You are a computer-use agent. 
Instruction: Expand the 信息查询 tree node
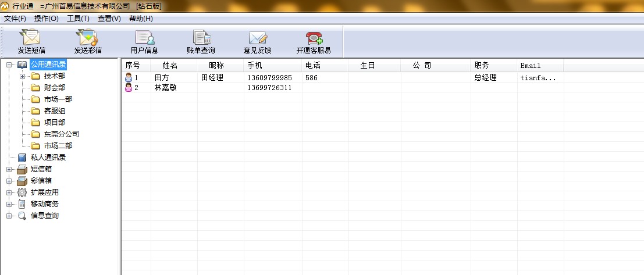click(x=9, y=216)
